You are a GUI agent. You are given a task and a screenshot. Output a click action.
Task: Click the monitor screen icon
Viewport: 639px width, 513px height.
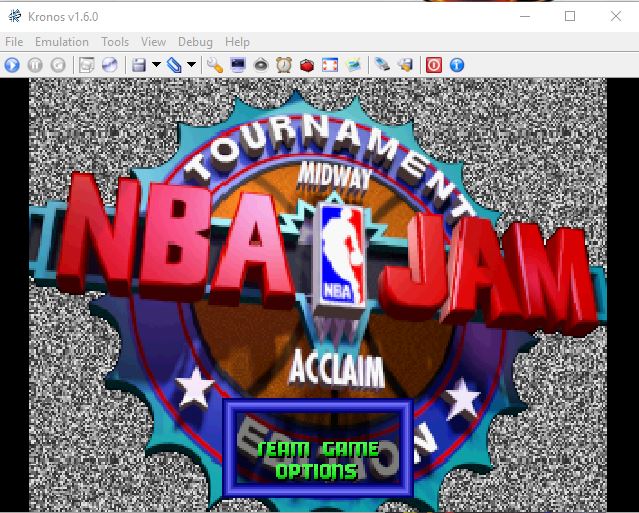[238, 65]
